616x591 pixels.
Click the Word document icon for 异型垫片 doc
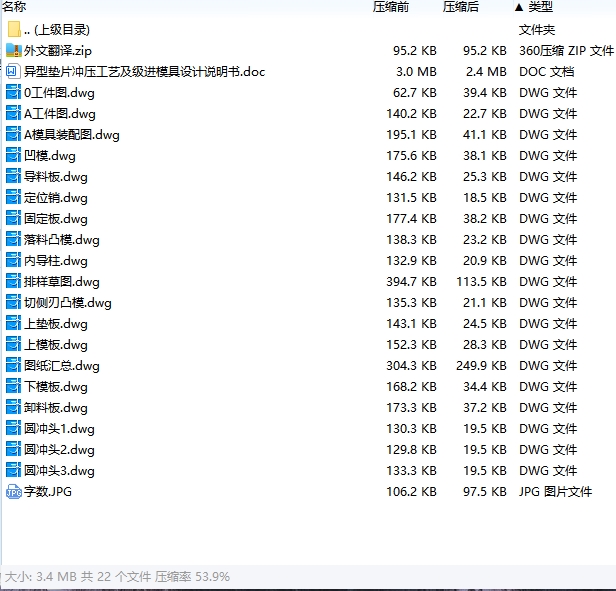click(x=13, y=72)
